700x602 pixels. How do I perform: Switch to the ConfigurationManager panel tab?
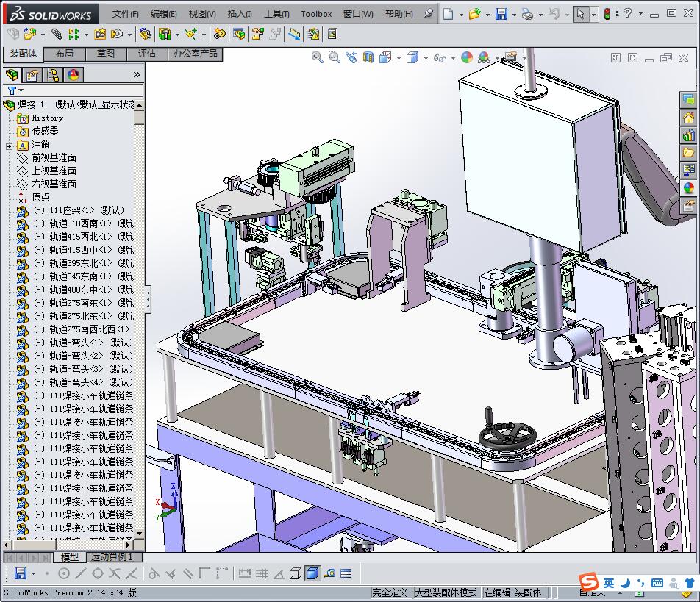click(x=53, y=75)
